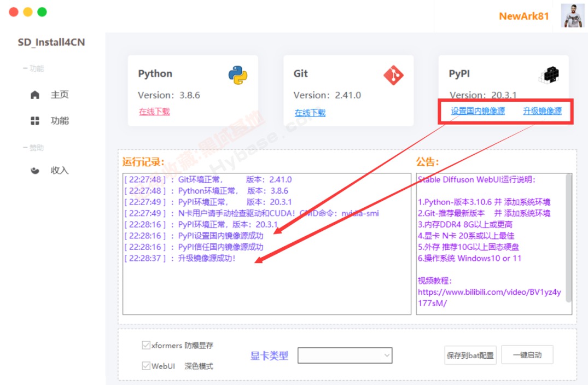588x385 pixels.
Task: Click the announcement line 1.Python-版本3.10.6
Action: pyautogui.click(x=484, y=202)
